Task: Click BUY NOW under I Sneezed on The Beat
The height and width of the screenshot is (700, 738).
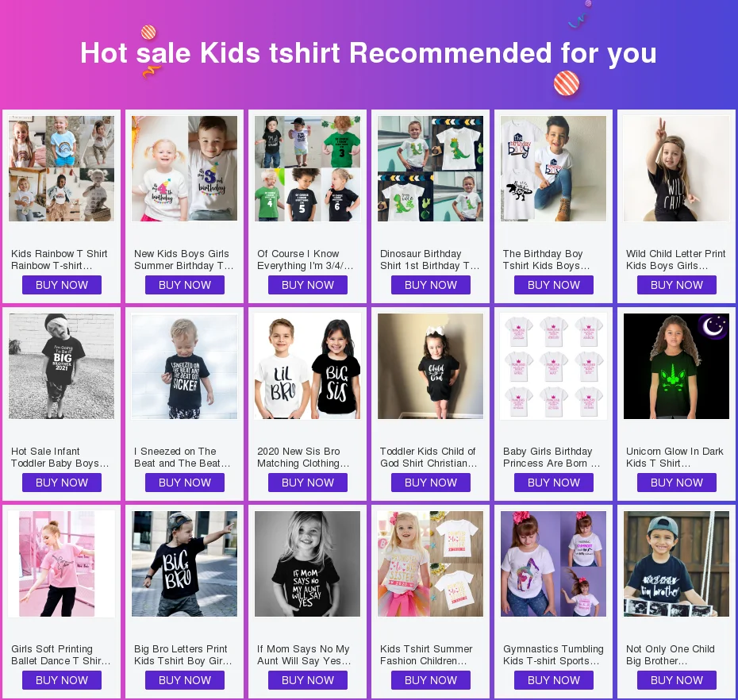Action: 184,483
